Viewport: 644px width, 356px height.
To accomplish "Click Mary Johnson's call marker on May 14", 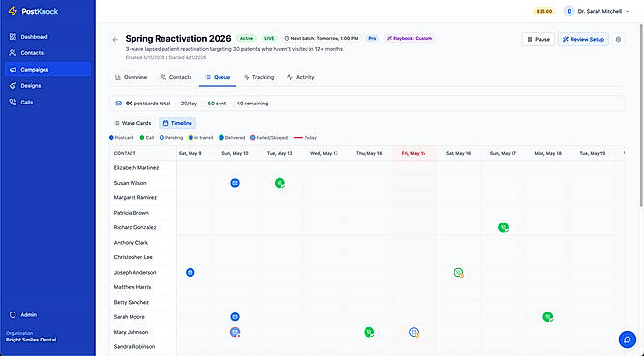I will tap(369, 332).
